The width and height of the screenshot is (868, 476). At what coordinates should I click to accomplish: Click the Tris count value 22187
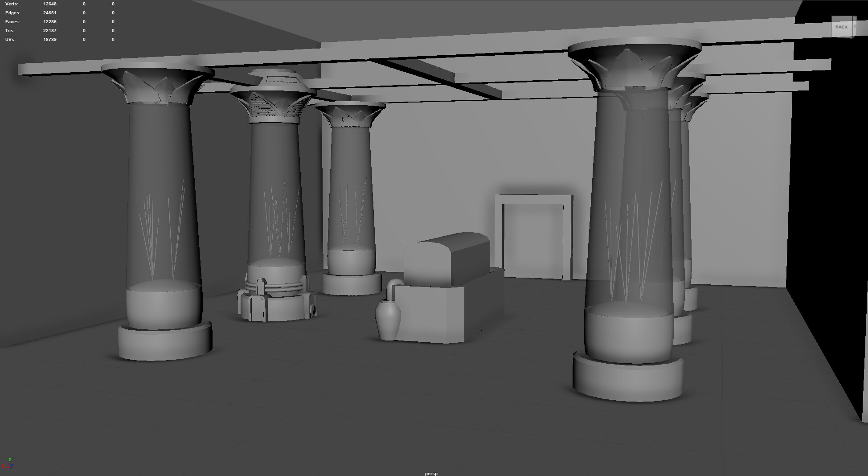pyautogui.click(x=50, y=31)
